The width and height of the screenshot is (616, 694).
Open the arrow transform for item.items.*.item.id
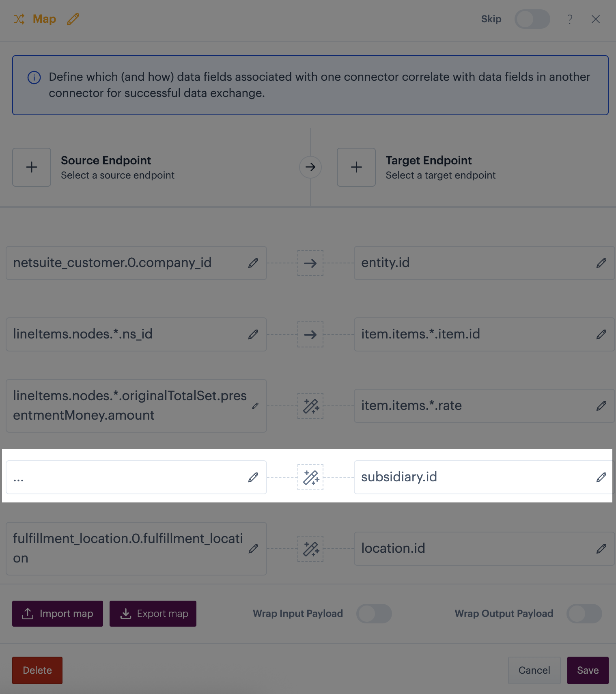pyautogui.click(x=310, y=334)
